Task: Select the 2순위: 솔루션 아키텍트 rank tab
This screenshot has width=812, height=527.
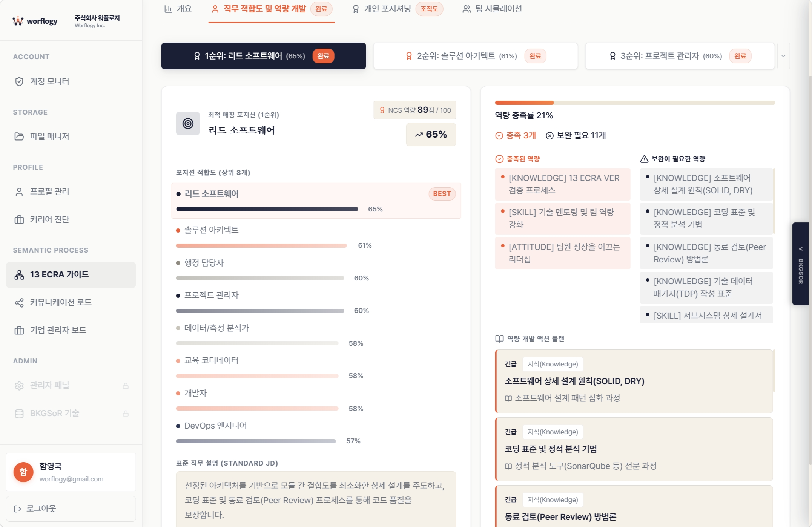Action: (476, 56)
